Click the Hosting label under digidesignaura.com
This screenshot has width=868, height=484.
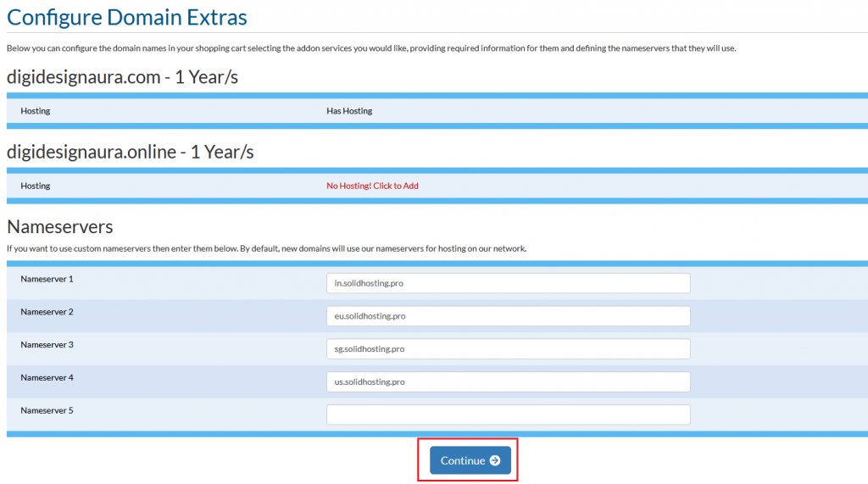(x=36, y=111)
